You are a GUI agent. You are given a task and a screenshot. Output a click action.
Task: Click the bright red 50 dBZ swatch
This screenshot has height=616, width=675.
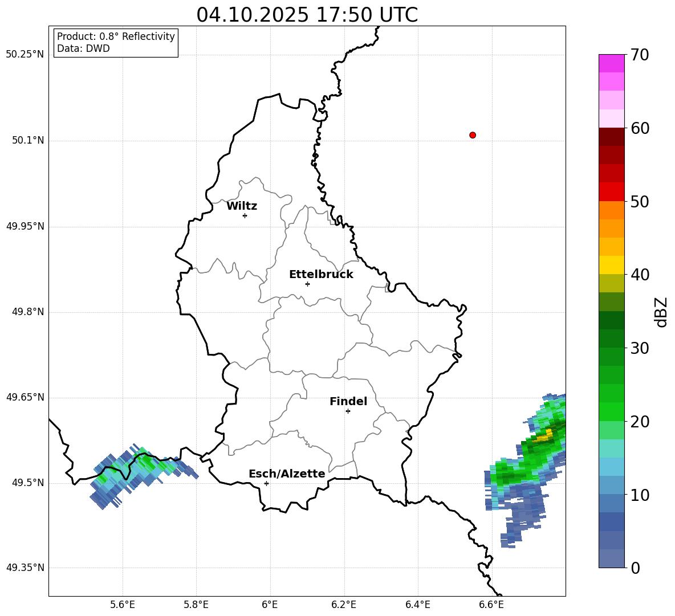[611, 192]
